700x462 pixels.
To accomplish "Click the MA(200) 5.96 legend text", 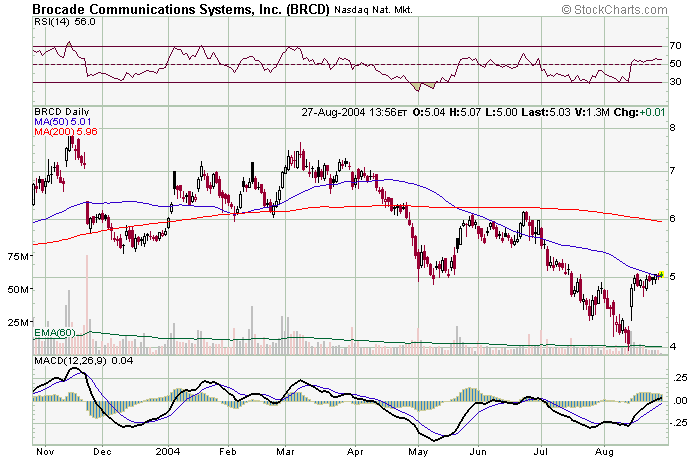I will point(66,132).
